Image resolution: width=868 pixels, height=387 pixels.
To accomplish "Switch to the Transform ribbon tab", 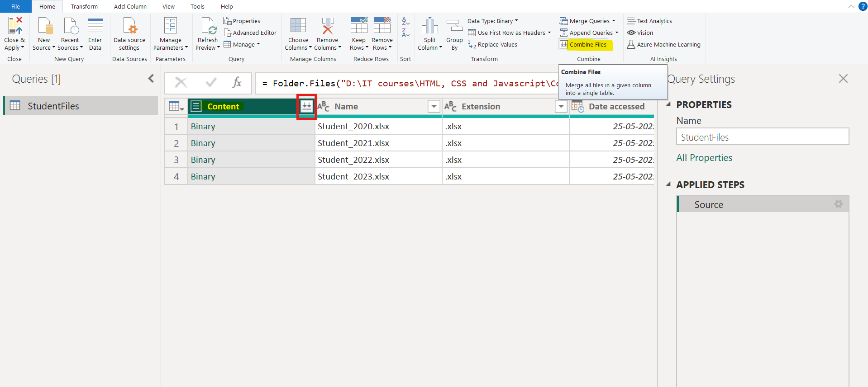I will coord(84,7).
